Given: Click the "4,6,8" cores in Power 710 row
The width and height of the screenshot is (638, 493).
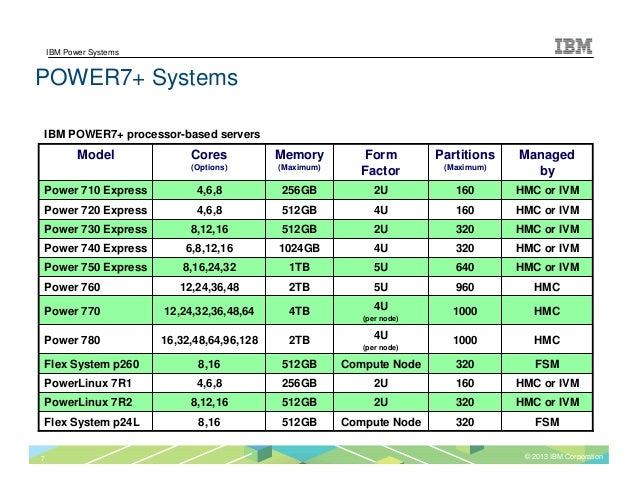Looking at the screenshot, I should point(209,190).
